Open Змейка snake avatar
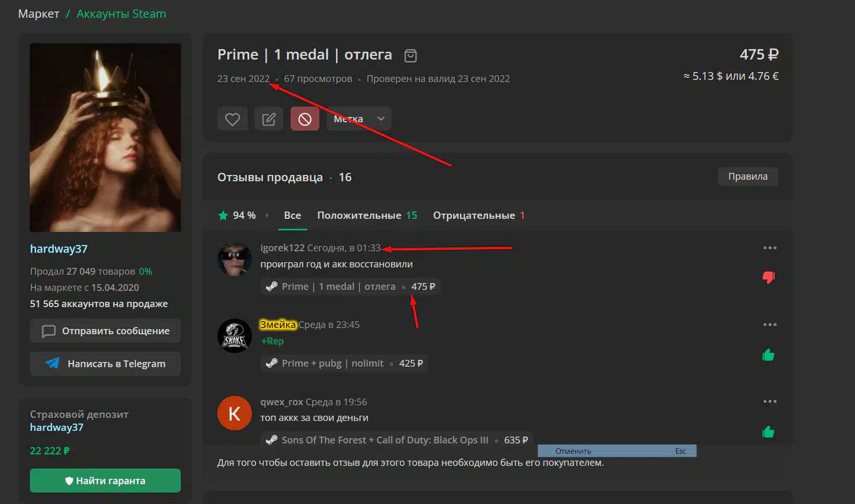Image resolution: width=855 pixels, height=504 pixels. coord(234,336)
